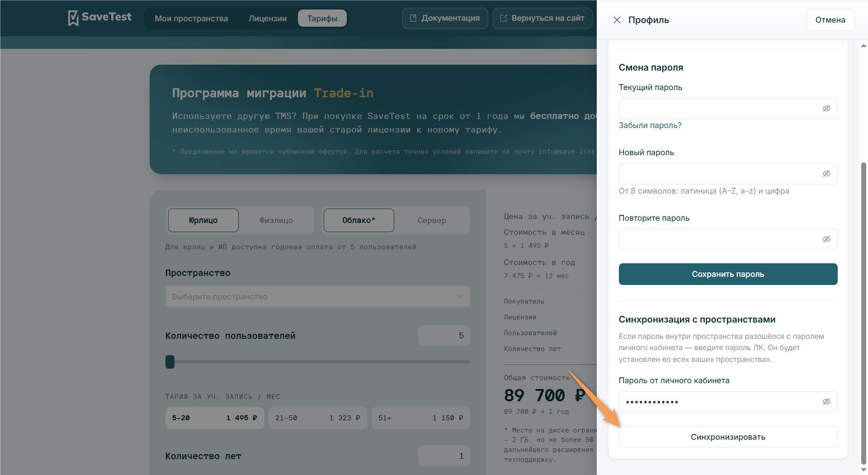868x475 pixels.
Task: Click the dropdown chevron in Пространство selector
Action: click(x=460, y=297)
